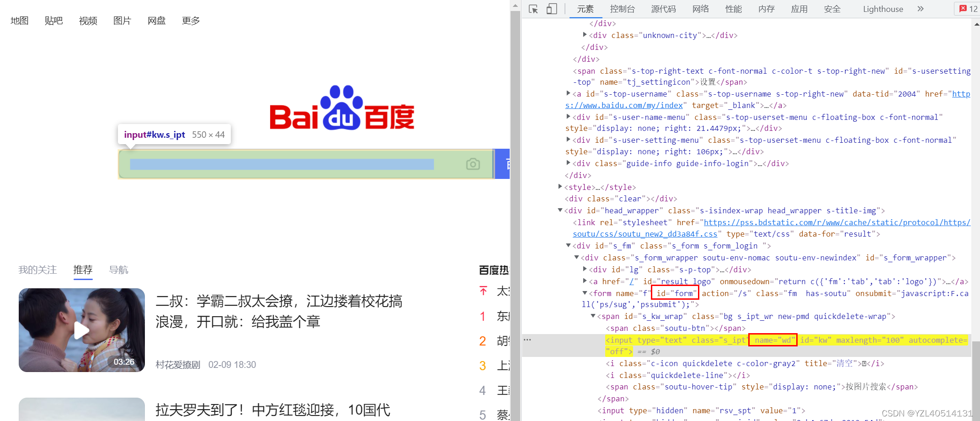The height and width of the screenshot is (421, 980).
Task: Expand div id s-user-setting-menu node
Action: tap(568, 140)
